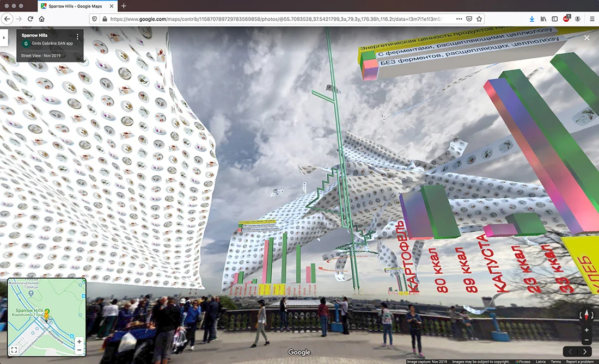Image resolution: width=599 pixels, height=364 pixels.
Task: Bookmark this page with the star icon
Action: click(479, 18)
